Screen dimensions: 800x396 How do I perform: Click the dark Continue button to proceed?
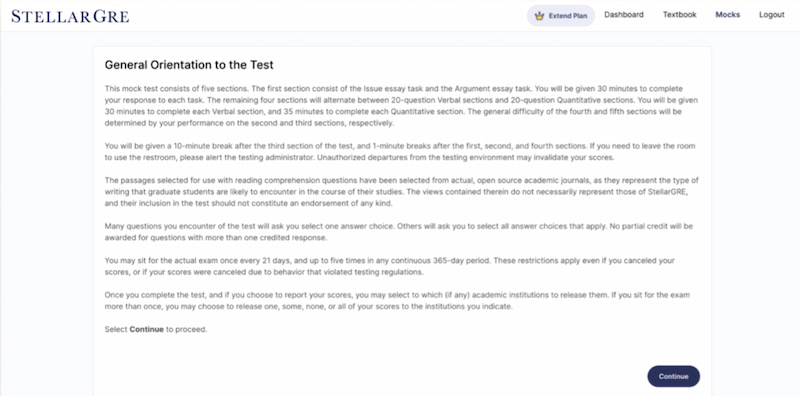coord(673,377)
